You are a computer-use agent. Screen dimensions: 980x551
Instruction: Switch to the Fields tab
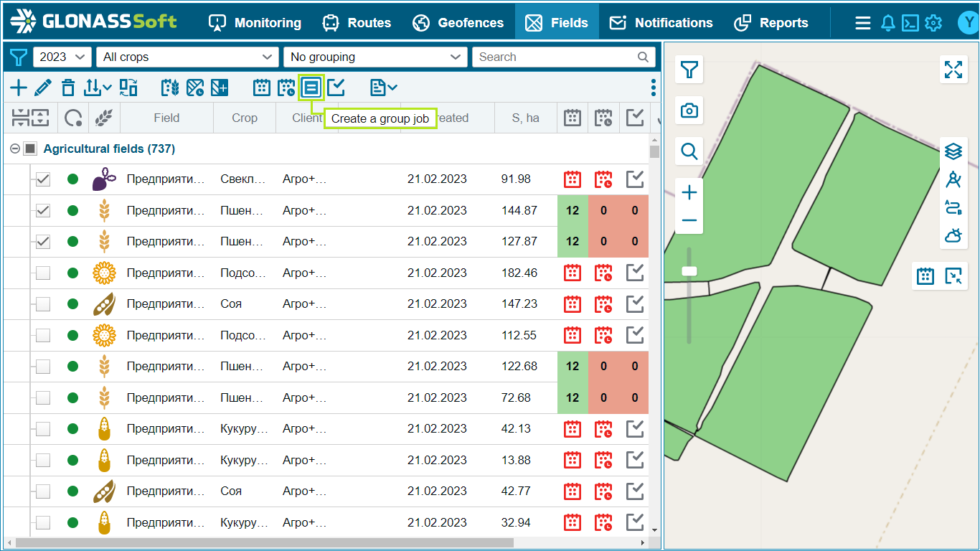pyautogui.click(x=557, y=23)
